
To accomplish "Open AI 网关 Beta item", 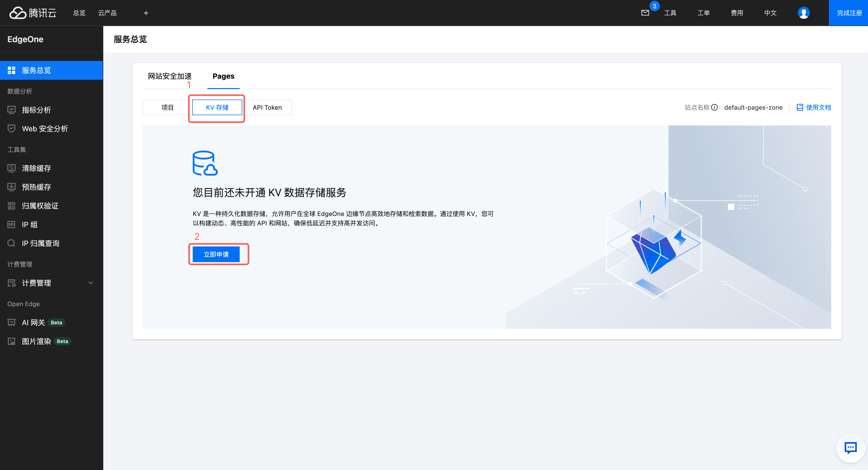I will 33,322.
